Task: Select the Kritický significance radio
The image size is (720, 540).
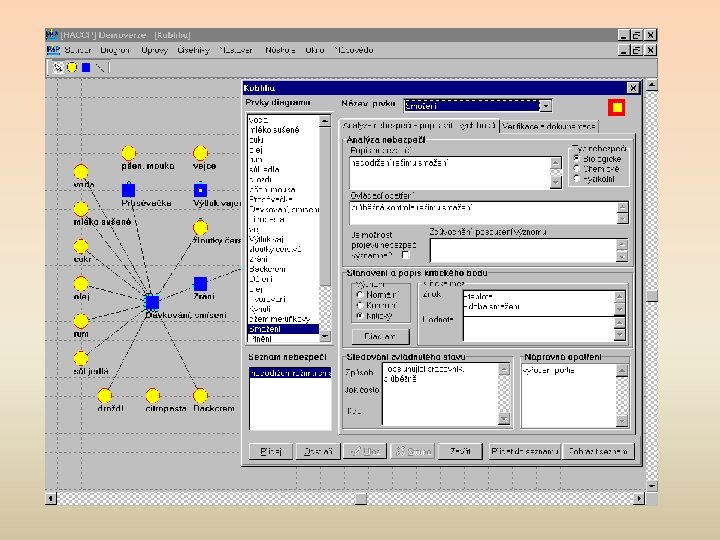Action: pyautogui.click(x=360, y=316)
